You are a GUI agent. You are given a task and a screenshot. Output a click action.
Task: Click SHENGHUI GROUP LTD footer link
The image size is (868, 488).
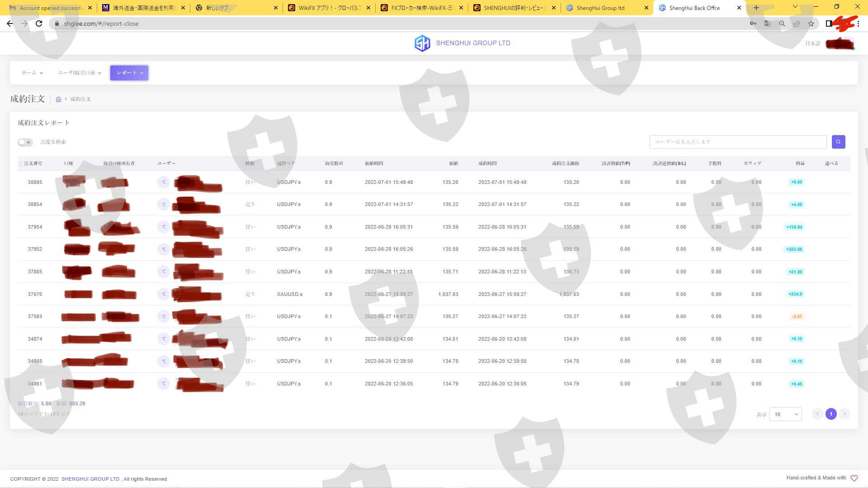pos(90,479)
